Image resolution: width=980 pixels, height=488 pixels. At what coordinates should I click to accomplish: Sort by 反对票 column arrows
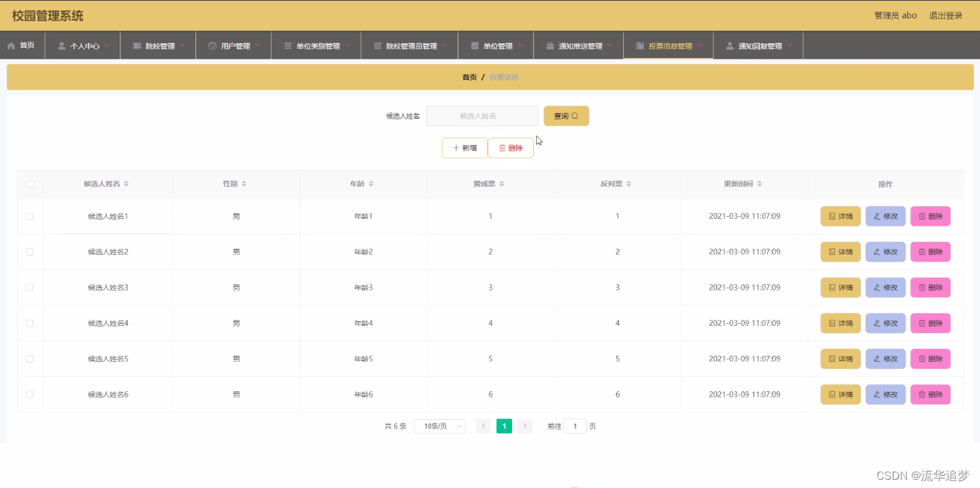pyautogui.click(x=629, y=184)
